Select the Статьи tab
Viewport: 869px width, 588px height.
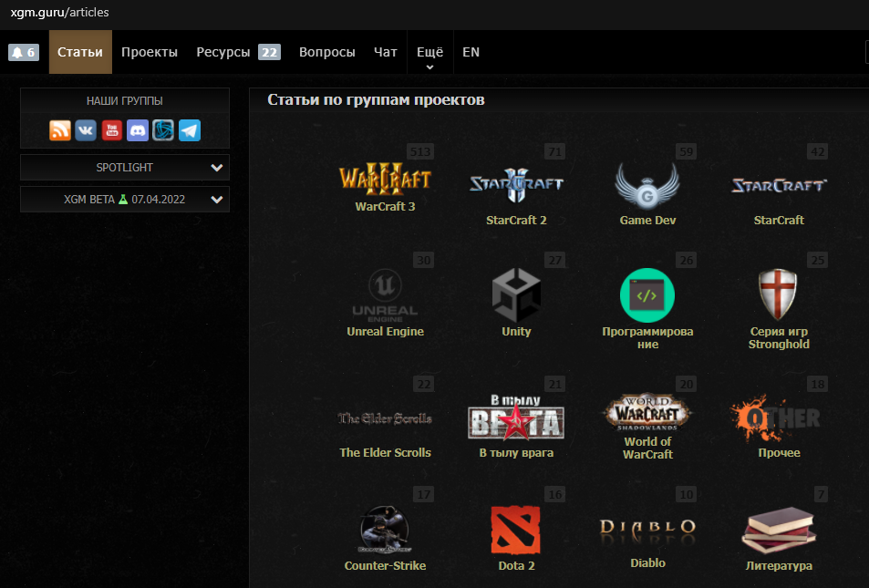click(x=80, y=52)
